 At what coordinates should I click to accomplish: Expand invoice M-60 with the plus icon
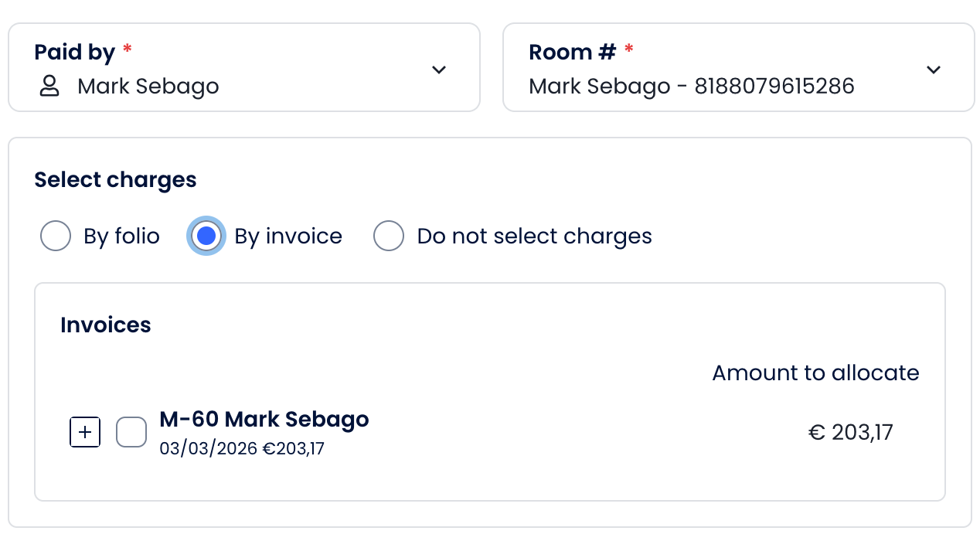(85, 432)
